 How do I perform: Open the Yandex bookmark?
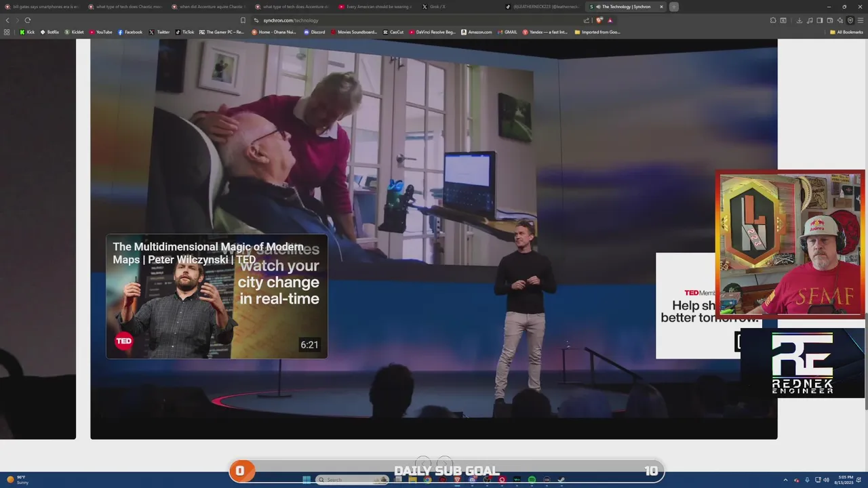coord(545,32)
